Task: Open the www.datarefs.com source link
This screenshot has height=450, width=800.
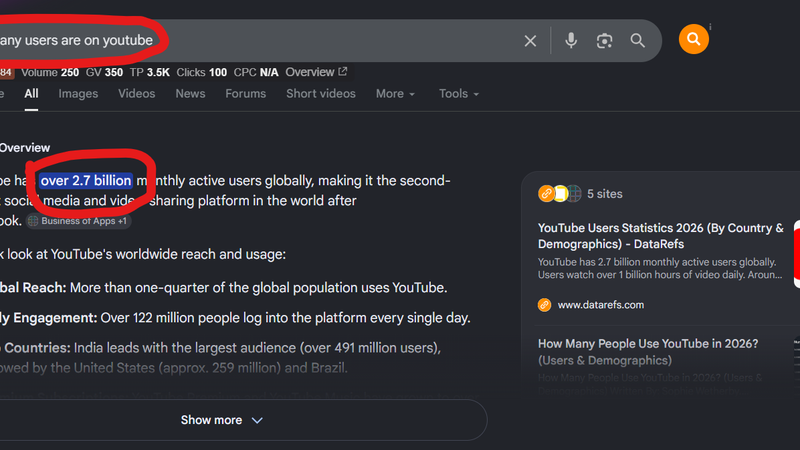Action: pos(601,305)
